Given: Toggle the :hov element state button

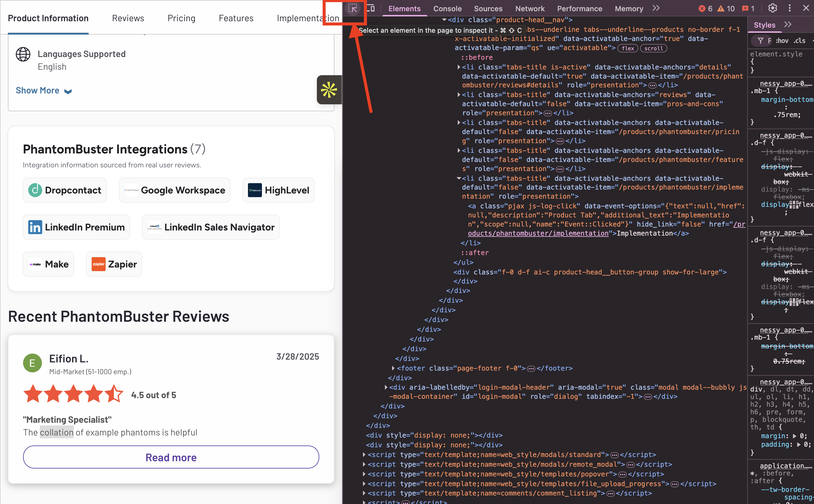Looking at the screenshot, I should tap(782, 41).
